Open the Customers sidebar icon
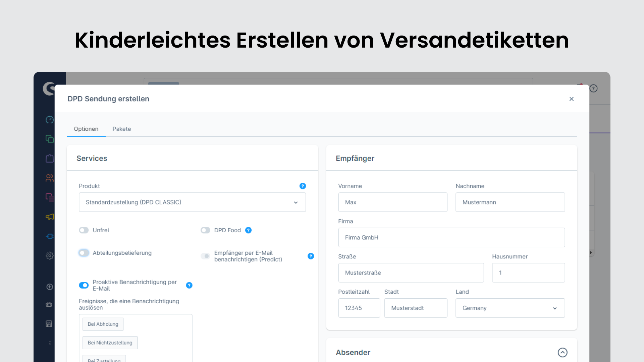Screen dimensions: 644x362 pos(49,178)
